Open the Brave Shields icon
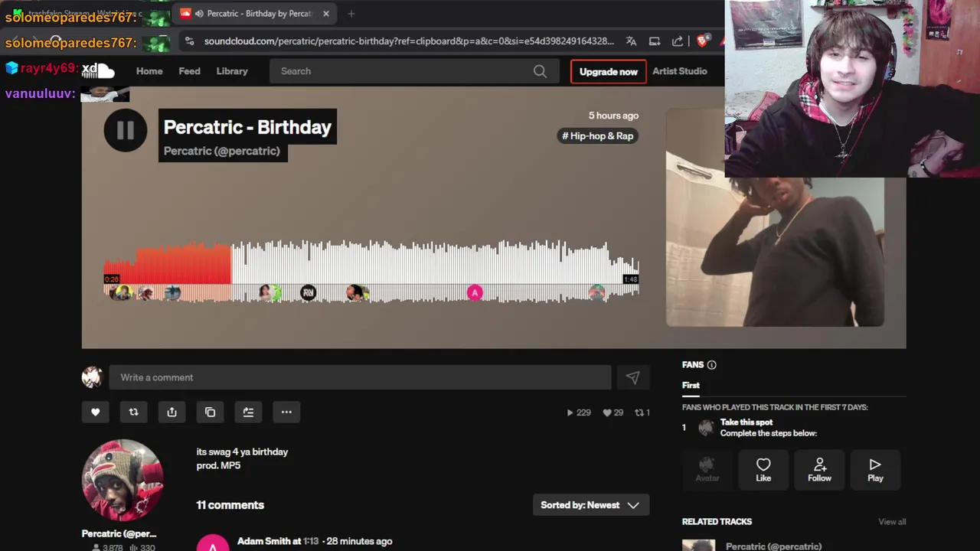Viewport: 980px width, 551px height. coord(702,41)
